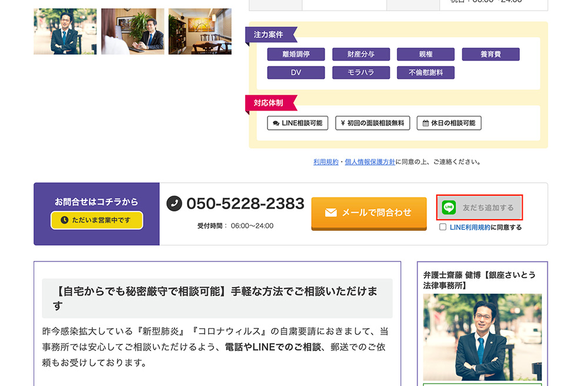Open the 利用規約 link
The height and width of the screenshot is (386, 588).
pos(326,162)
